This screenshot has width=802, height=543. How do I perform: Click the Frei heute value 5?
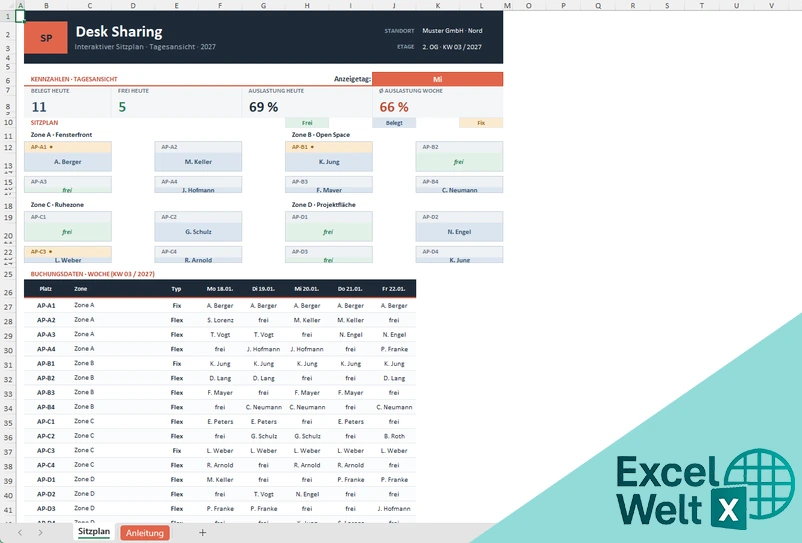pyautogui.click(x=122, y=107)
